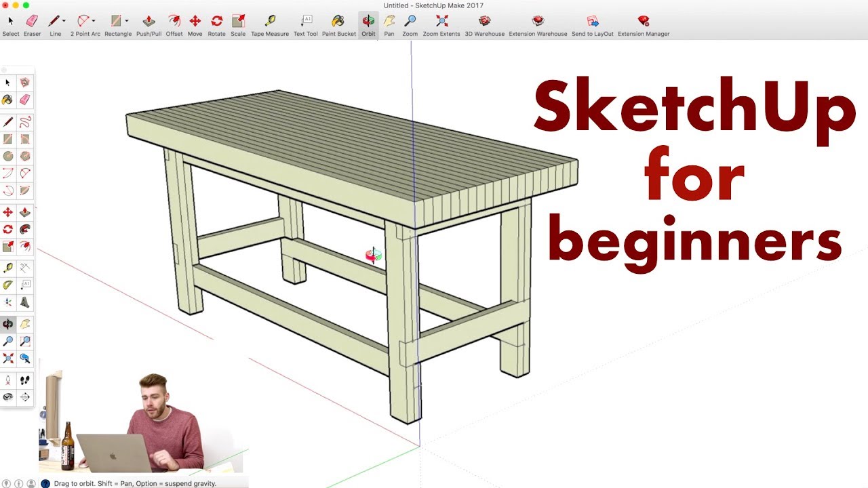Select the Position Camera tool in the left palette
868x488 pixels.
pyautogui.click(x=8, y=380)
